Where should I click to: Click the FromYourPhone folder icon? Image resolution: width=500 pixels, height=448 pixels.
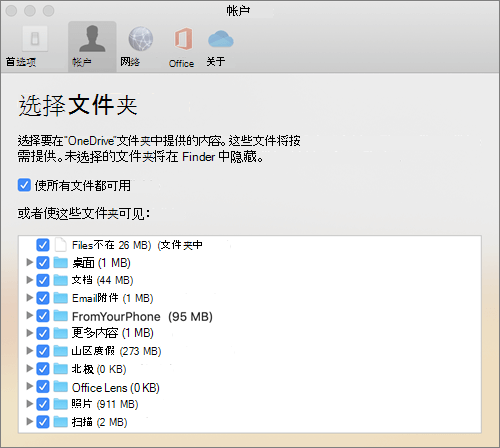[61, 315]
